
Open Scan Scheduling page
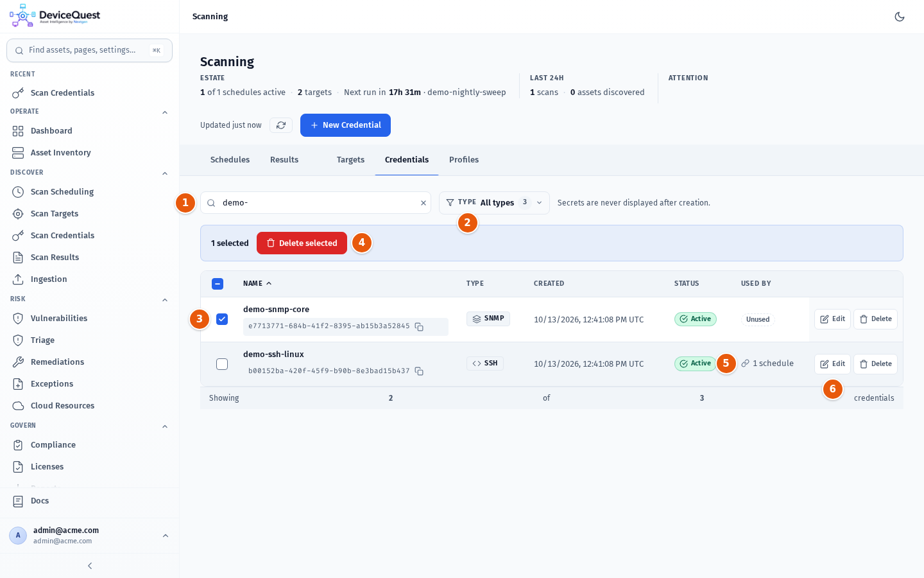click(89, 192)
